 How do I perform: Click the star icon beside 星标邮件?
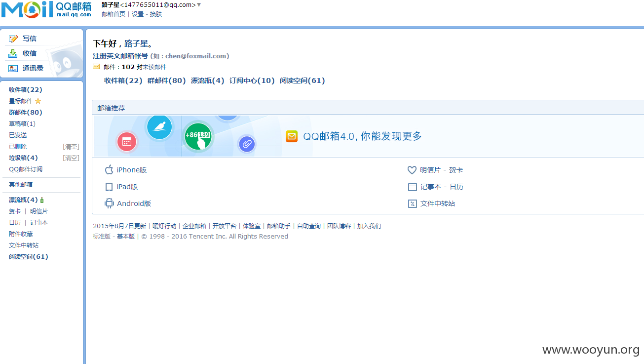tap(38, 101)
